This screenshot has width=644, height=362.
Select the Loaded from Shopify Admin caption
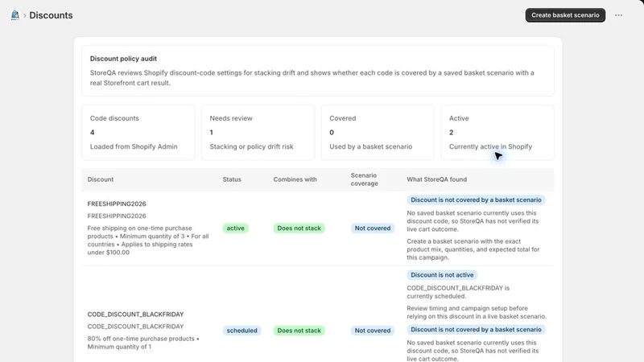coord(134,146)
